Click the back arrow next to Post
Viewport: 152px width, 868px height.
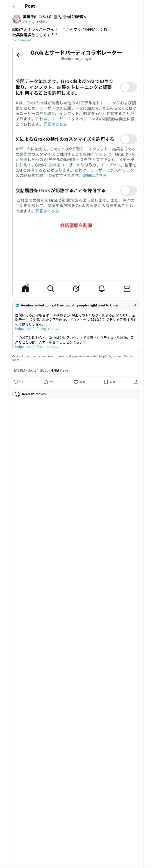point(14,6)
